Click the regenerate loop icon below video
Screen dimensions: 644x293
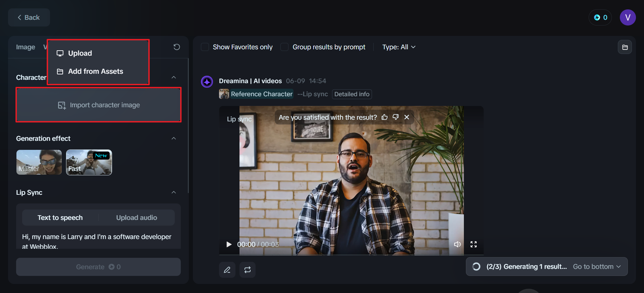click(x=248, y=270)
